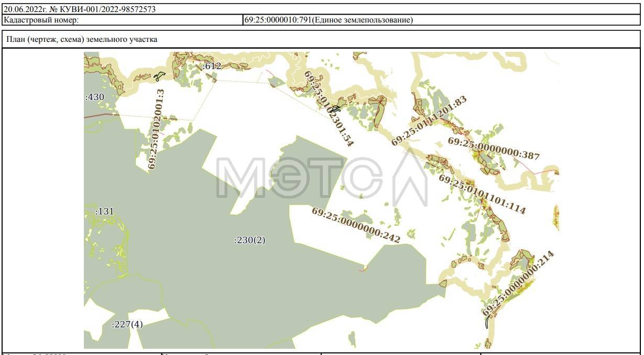644x355 pixels.
Task: Click the 69:25:0000000:387 parcel label
Action: click(494, 148)
